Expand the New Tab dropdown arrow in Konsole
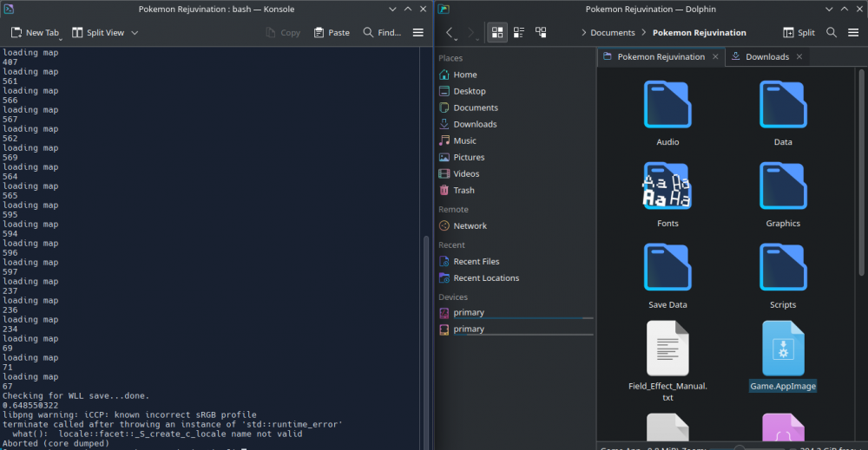This screenshot has width=868, height=450. point(61,39)
